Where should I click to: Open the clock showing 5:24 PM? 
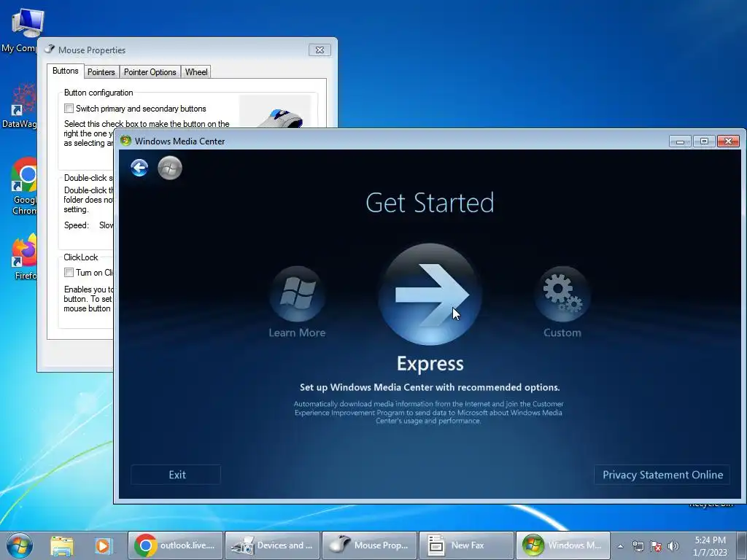coord(710,546)
